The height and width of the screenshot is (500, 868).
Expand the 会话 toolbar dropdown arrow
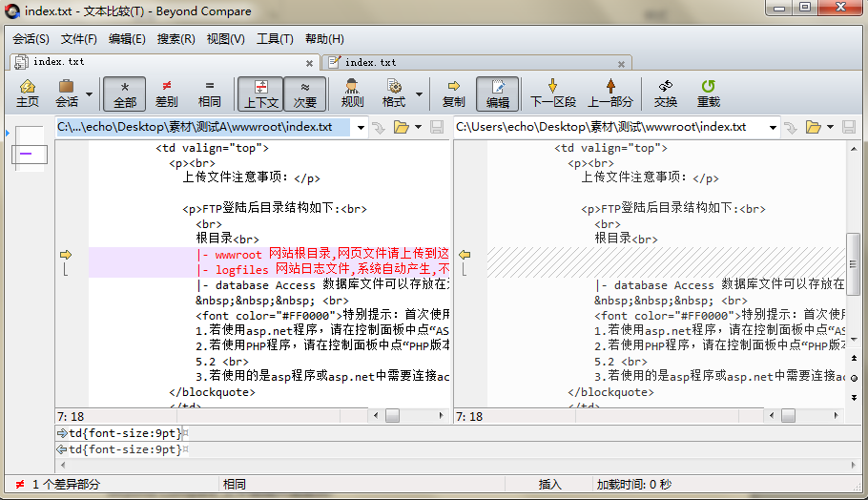click(x=89, y=94)
